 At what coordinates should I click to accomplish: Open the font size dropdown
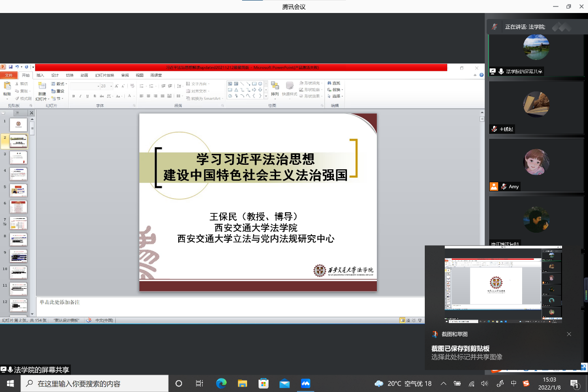(112, 86)
